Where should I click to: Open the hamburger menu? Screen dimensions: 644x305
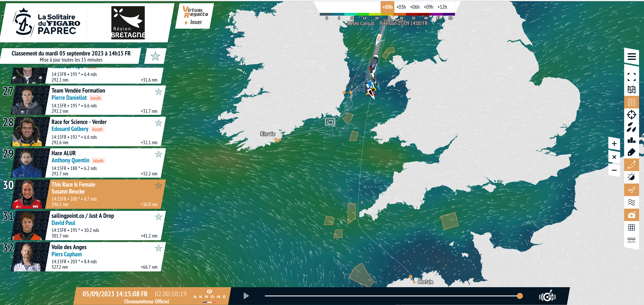click(x=631, y=56)
